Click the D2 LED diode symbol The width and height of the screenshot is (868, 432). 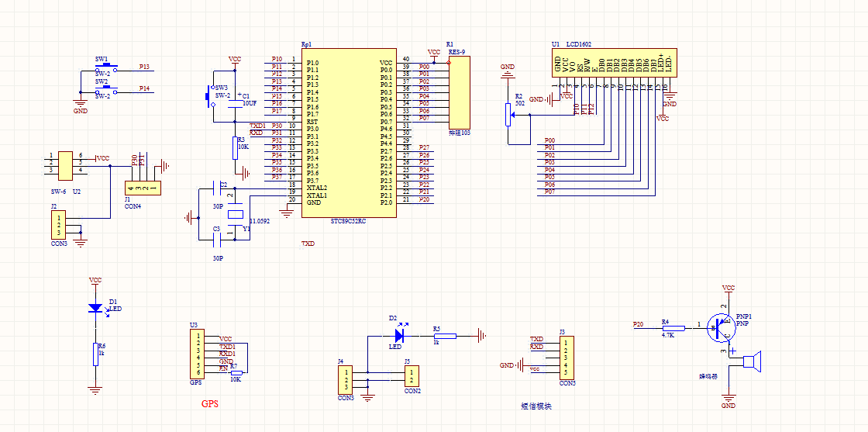[399, 336]
